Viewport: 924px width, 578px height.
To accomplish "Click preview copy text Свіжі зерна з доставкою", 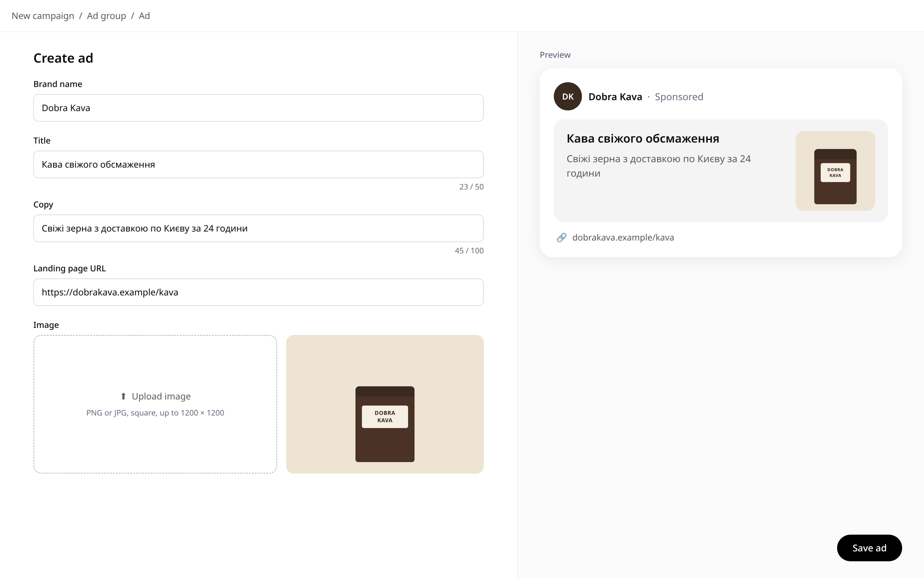I will click(x=659, y=166).
